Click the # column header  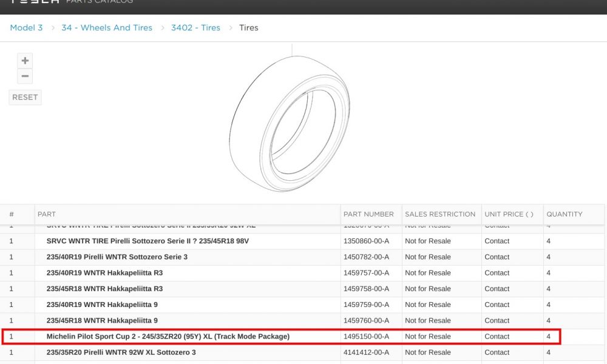click(12, 214)
